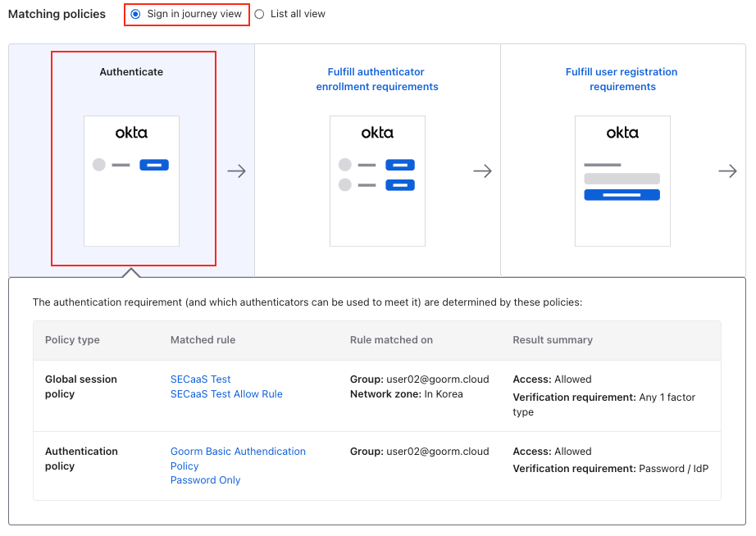The height and width of the screenshot is (536, 756).
Task: Open the SECaaS Test policy link
Action: coord(200,379)
